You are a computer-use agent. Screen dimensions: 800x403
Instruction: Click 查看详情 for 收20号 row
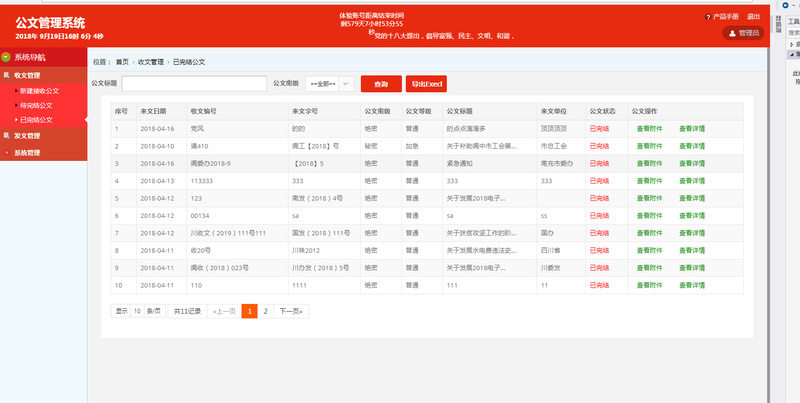692,250
